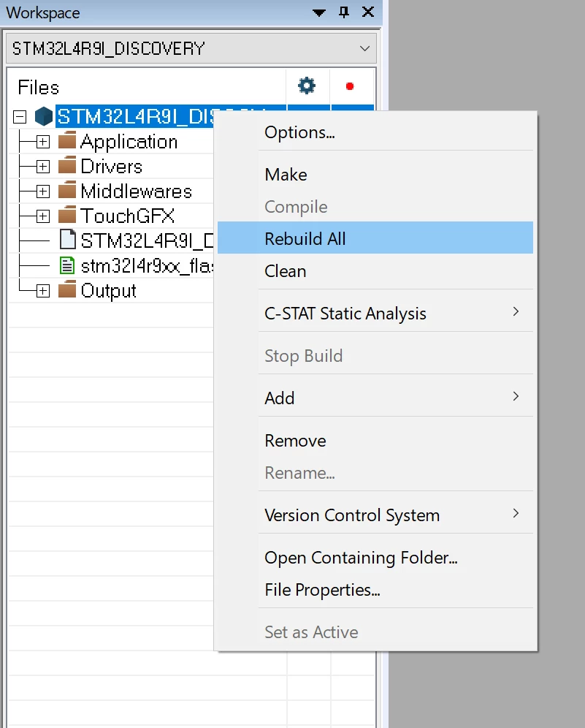Open the STM32L4R9I_DISCOVERY configuration dropdown

click(191, 48)
